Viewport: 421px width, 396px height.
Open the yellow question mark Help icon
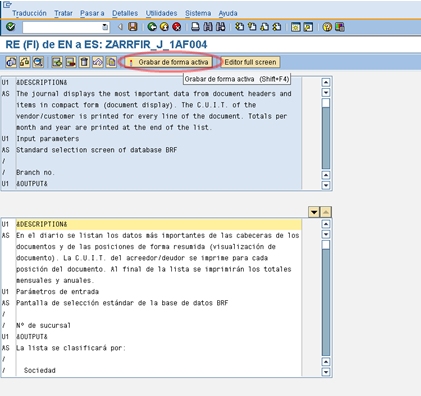(327, 27)
